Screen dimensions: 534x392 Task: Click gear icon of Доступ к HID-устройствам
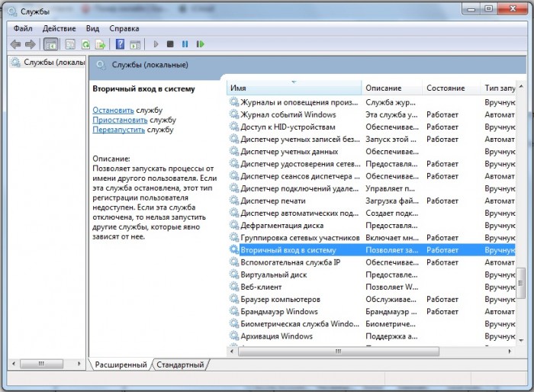pos(234,127)
